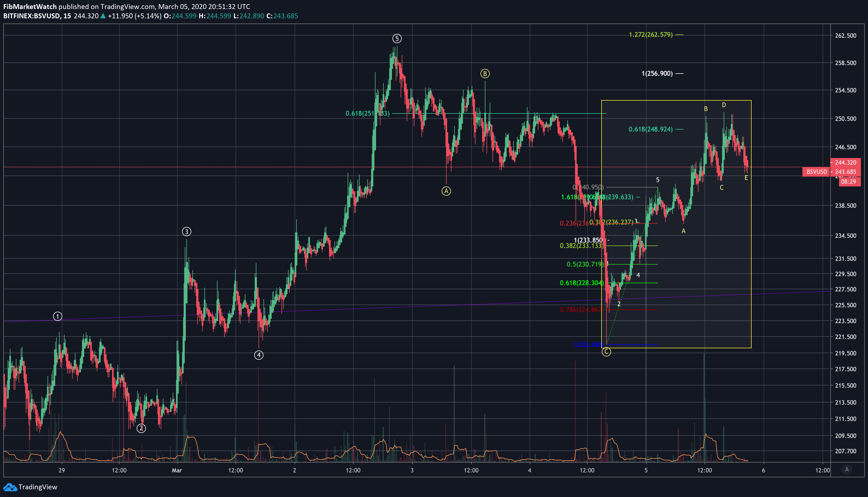Viewport: 868px width, 497px height.
Task: Click the yellow E wave label
Action: [x=746, y=178]
